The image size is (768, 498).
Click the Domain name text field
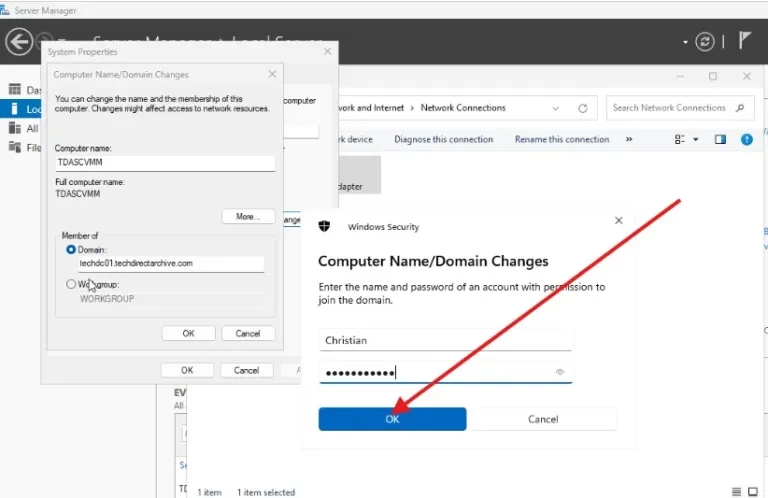171,263
